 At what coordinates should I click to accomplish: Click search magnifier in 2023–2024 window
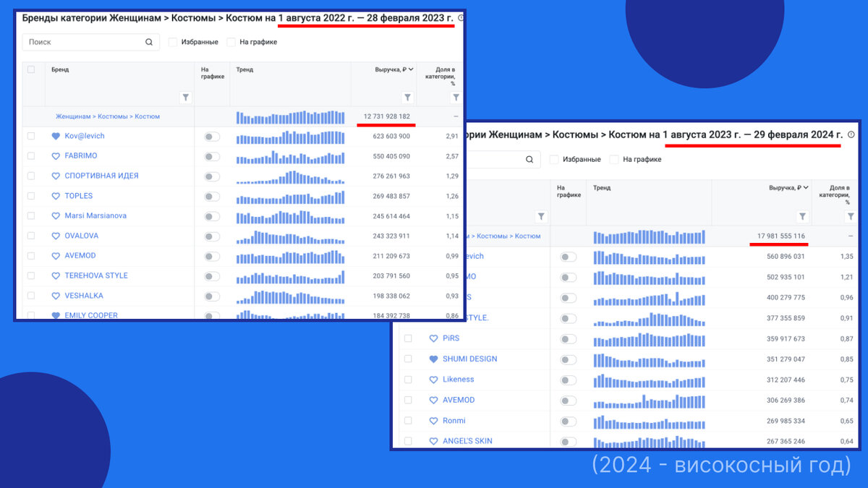529,160
